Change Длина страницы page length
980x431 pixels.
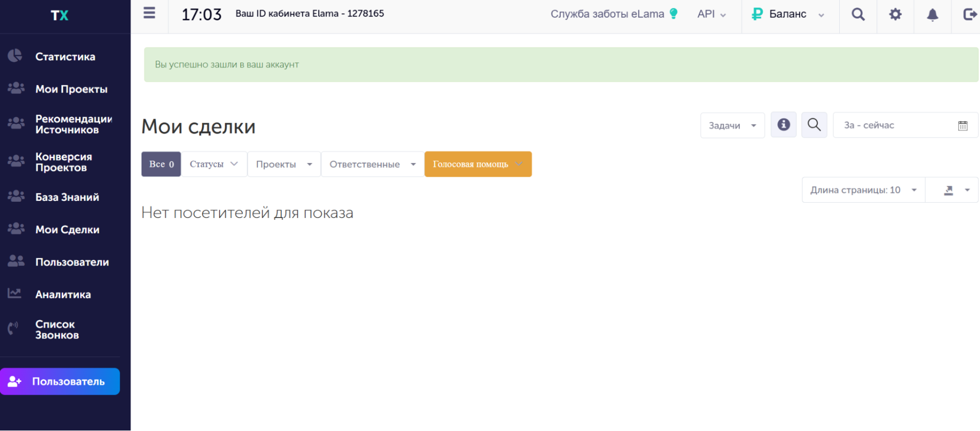pos(863,190)
